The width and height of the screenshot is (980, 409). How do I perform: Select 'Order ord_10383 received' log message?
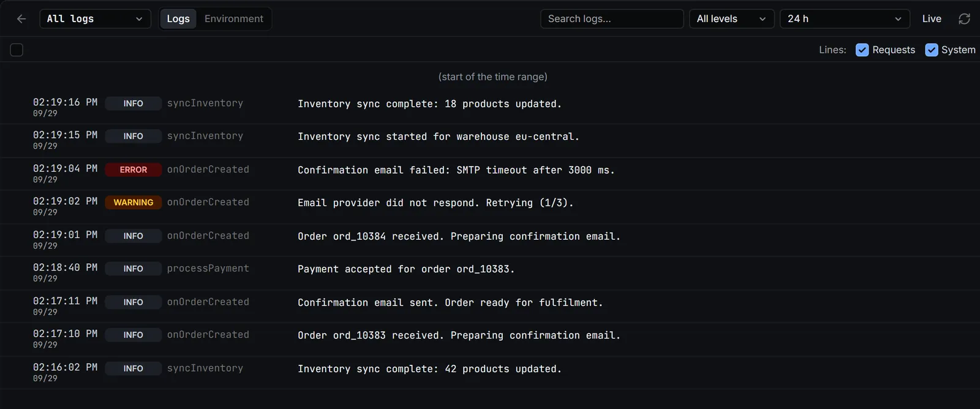459,335
